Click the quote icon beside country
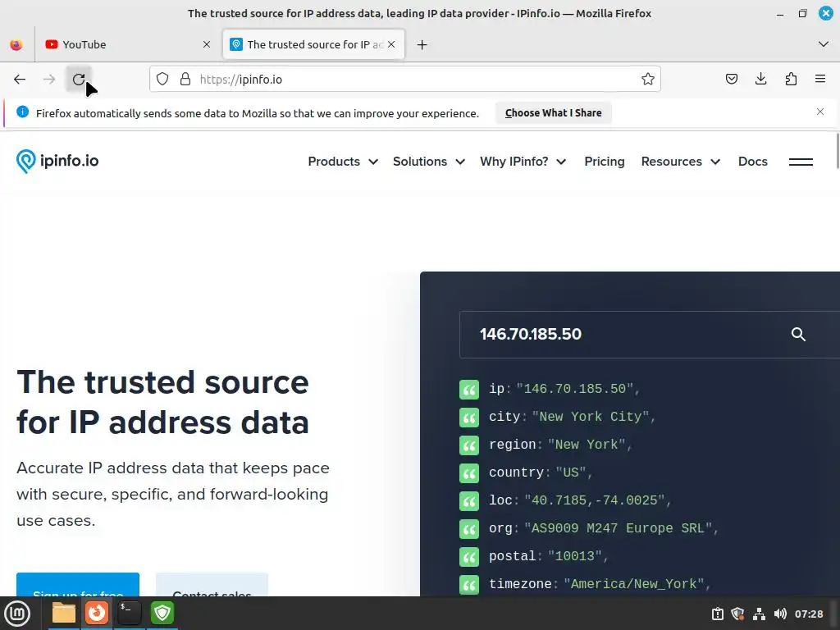Screen dimensions: 840x630 coord(468,473)
